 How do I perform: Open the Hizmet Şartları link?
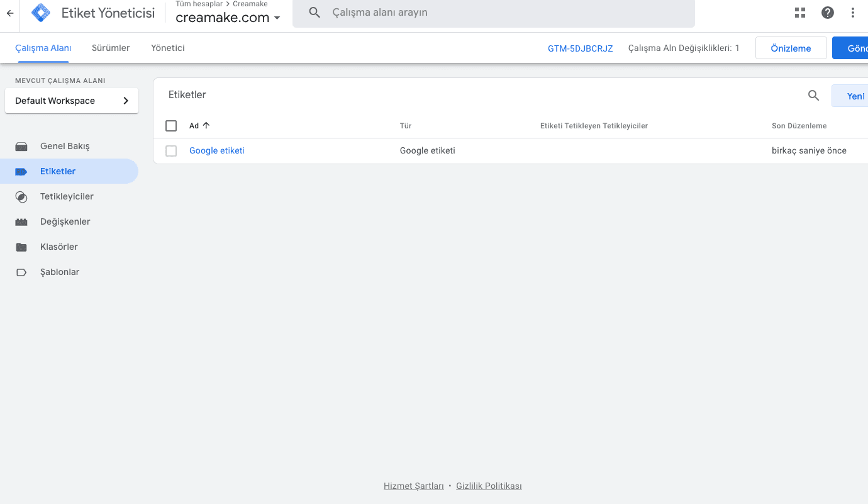pos(414,486)
